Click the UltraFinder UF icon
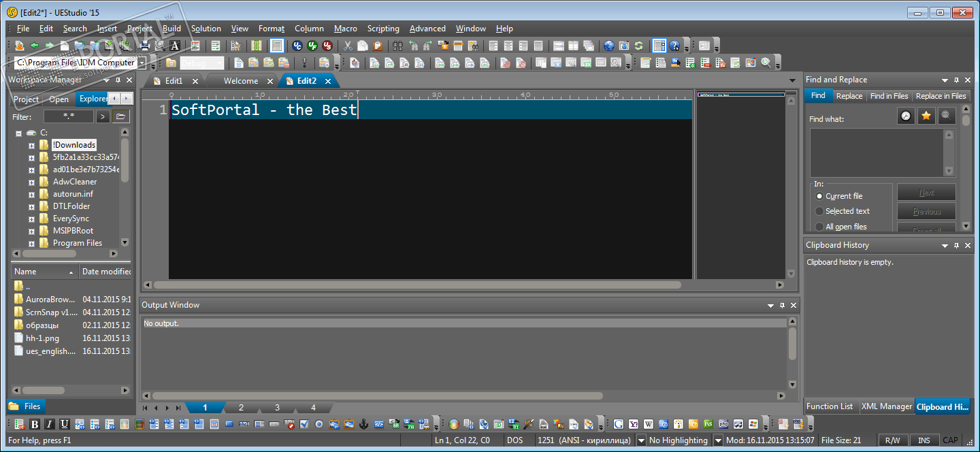980x452 pixels. [x=312, y=46]
